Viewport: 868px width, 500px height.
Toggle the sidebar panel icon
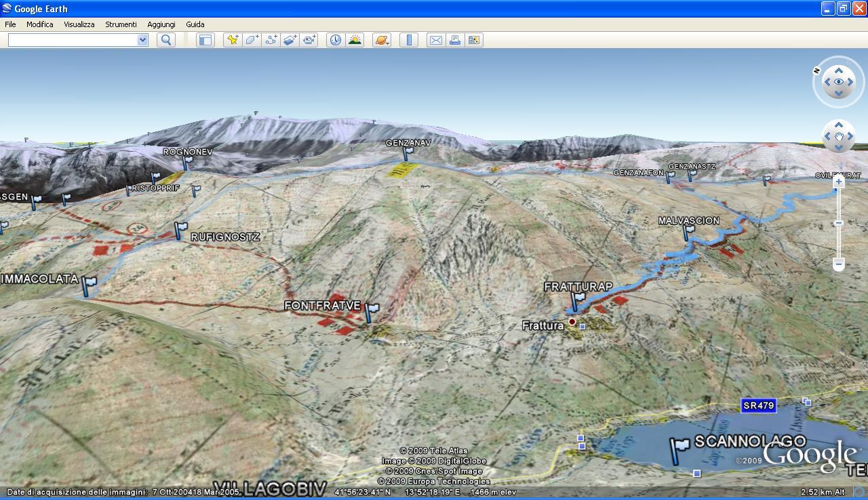click(x=205, y=40)
